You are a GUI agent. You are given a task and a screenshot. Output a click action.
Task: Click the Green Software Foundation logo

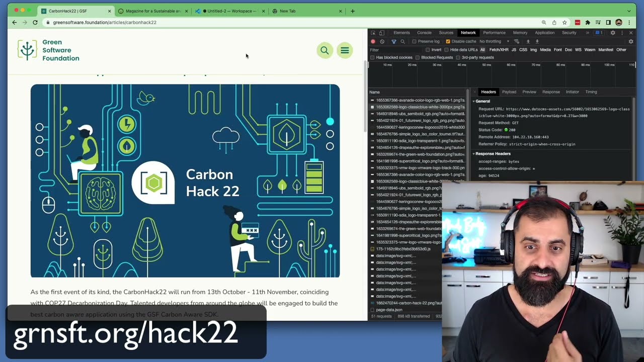point(48,50)
